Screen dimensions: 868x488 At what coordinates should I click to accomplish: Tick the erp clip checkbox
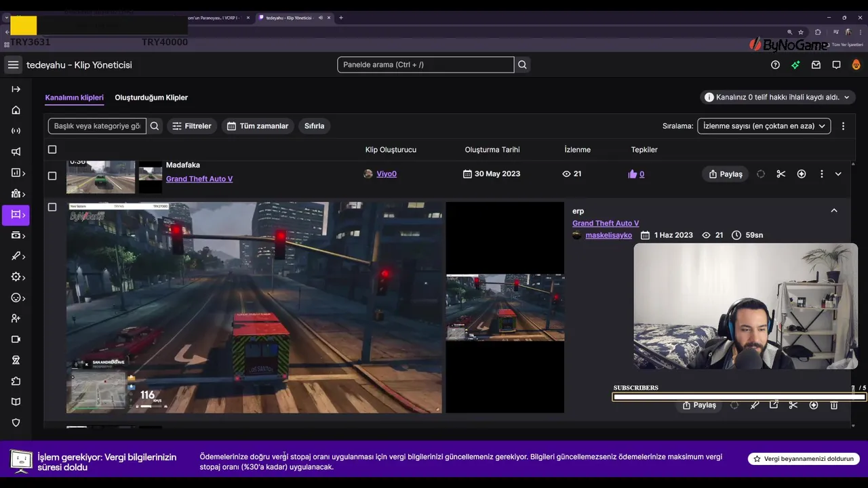point(52,207)
